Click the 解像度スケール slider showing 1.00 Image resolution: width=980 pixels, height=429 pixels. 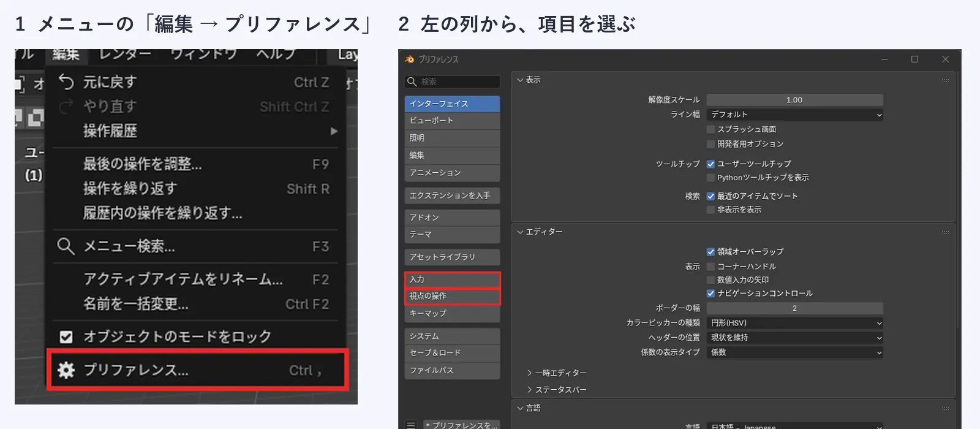click(794, 100)
